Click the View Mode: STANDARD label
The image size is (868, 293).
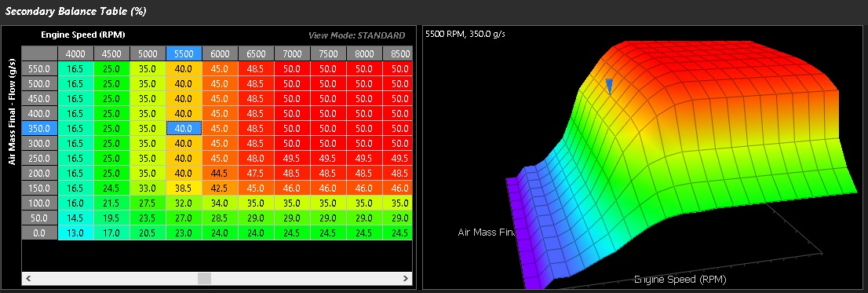[x=356, y=35]
